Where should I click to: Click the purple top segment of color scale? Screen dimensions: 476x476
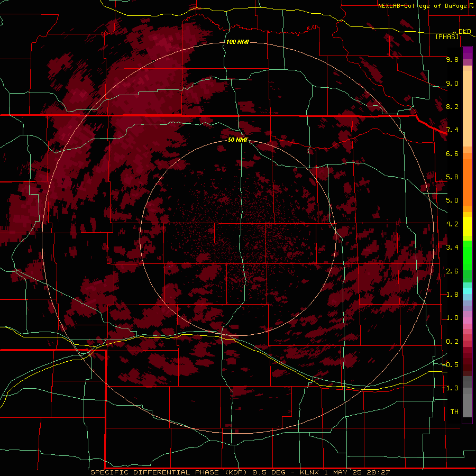point(467,53)
